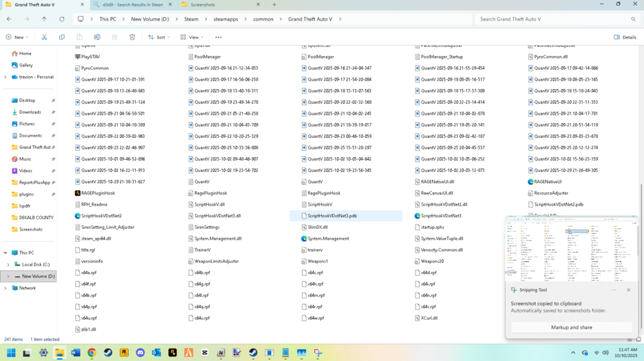The image size is (644, 361).
Task: Open Outlook from the taskbar
Action: click(x=156, y=353)
